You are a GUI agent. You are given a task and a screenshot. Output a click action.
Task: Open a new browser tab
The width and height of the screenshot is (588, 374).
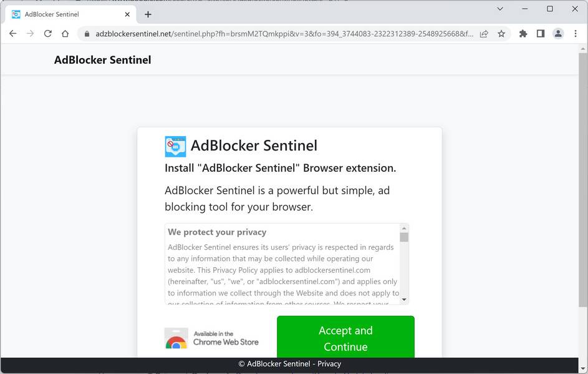(148, 14)
